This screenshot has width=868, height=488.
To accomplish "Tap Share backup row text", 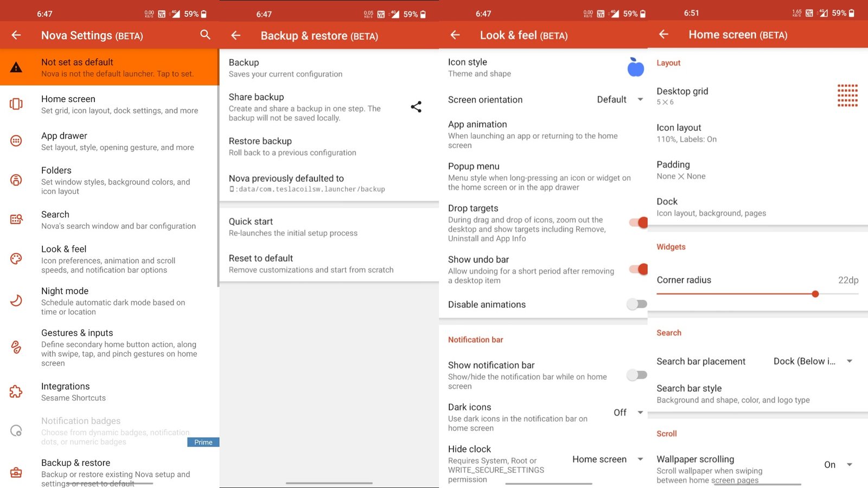I will point(304,107).
